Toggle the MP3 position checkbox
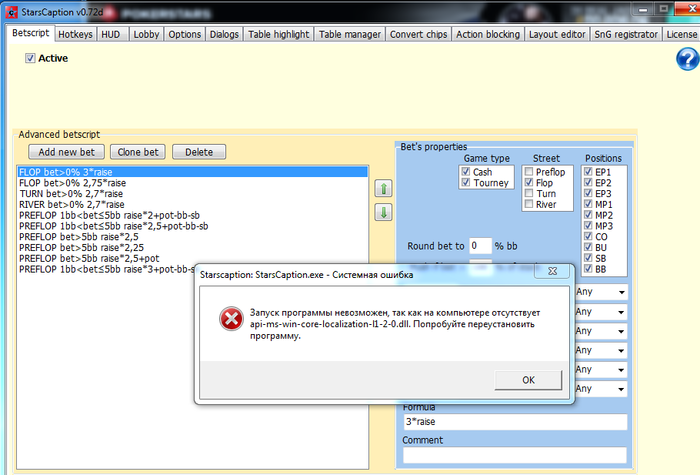The image size is (700, 475). pos(588,225)
